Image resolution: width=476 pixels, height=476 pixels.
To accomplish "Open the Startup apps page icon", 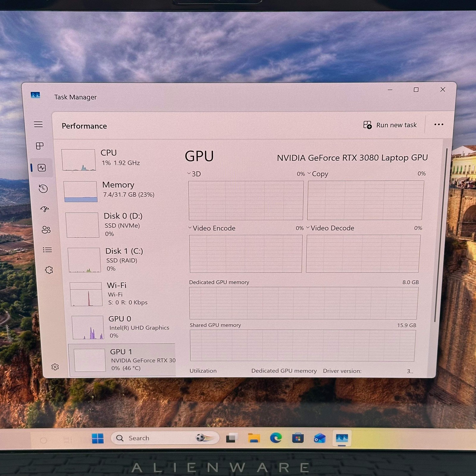I will (x=45, y=209).
